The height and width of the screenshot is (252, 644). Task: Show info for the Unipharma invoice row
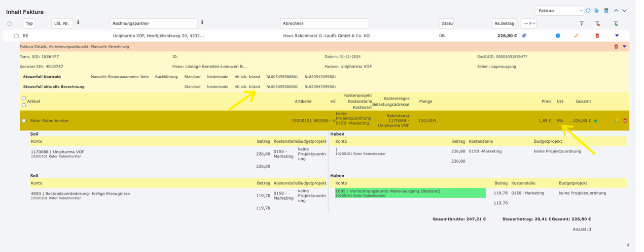point(558,36)
